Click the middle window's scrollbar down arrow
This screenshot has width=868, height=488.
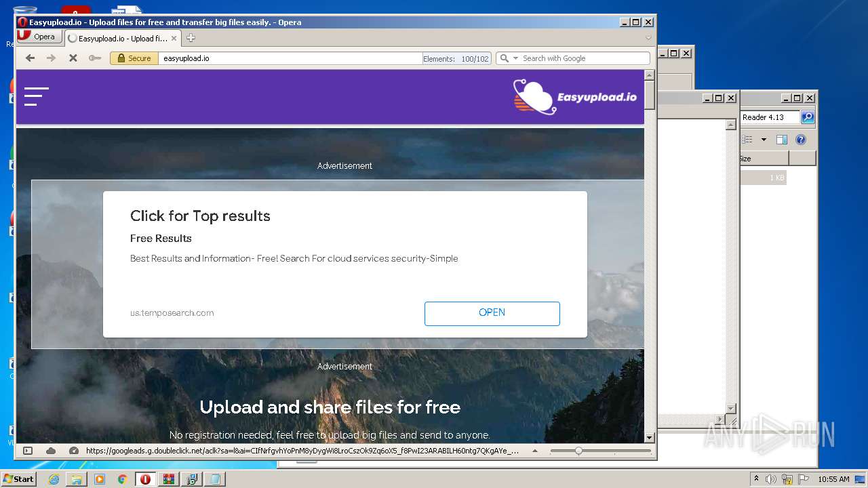(731, 408)
